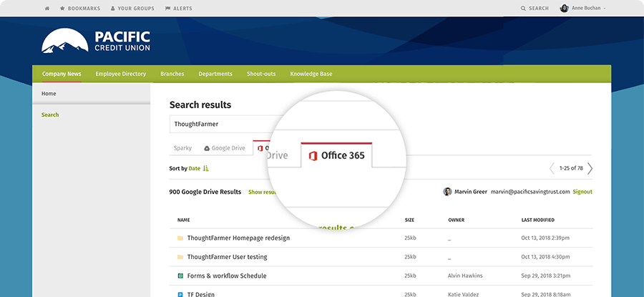This screenshot has height=297, width=644.
Task: Sort by the NAME column header
Action: [184, 220]
